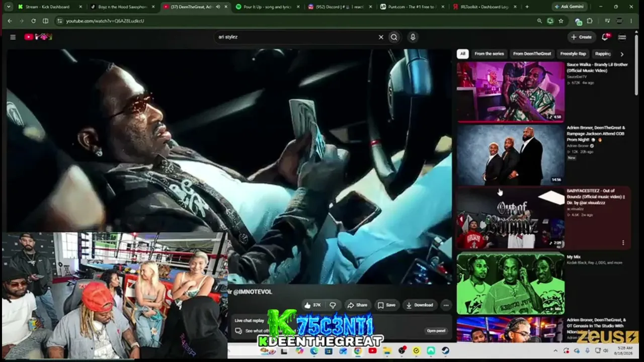This screenshot has height=362, width=644.
Task: Open the zoom magnifier in address bar
Action: (539, 21)
